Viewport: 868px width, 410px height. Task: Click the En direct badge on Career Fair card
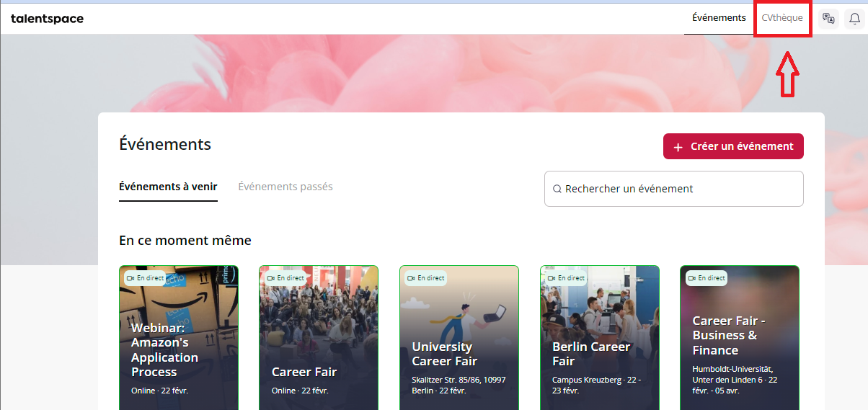(286, 278)
